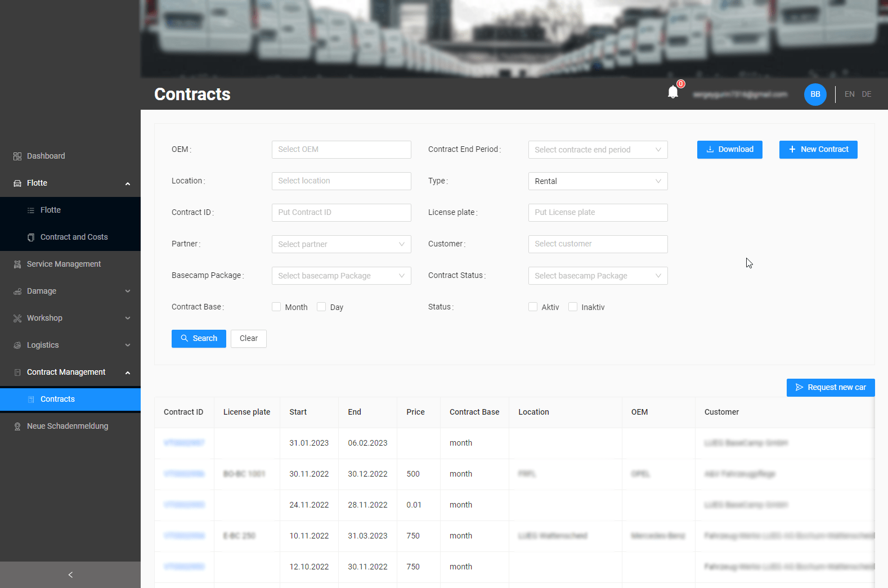This screenshot has height=588, width=888.
Task: Open contract link starting 12.10.2022
Action: [184, 567]
